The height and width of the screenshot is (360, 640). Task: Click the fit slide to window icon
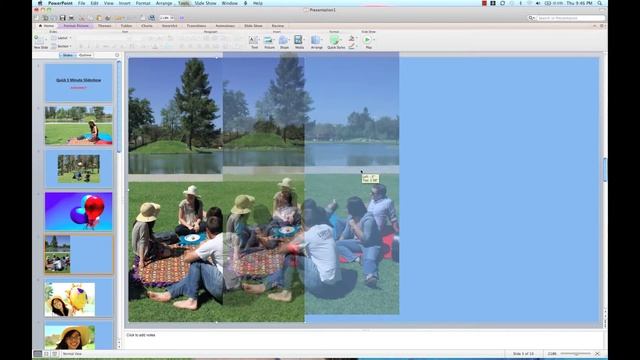tap(598, 354)
